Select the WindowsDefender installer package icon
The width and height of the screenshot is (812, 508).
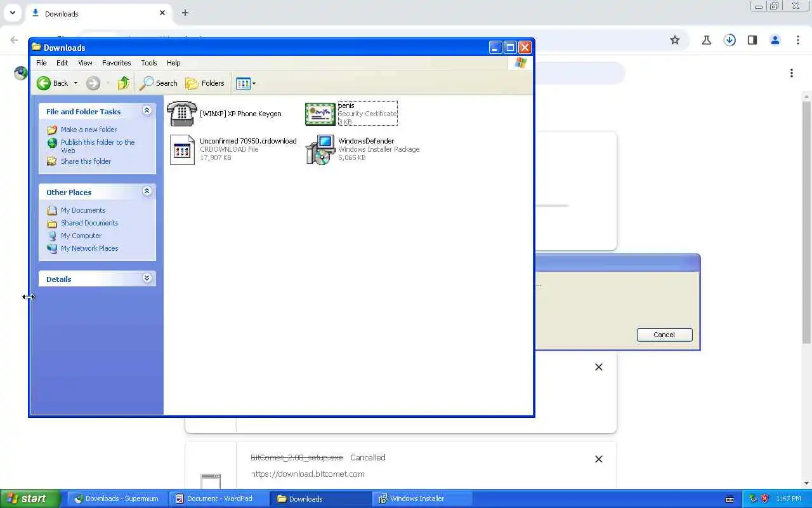[x=320, y=150]
